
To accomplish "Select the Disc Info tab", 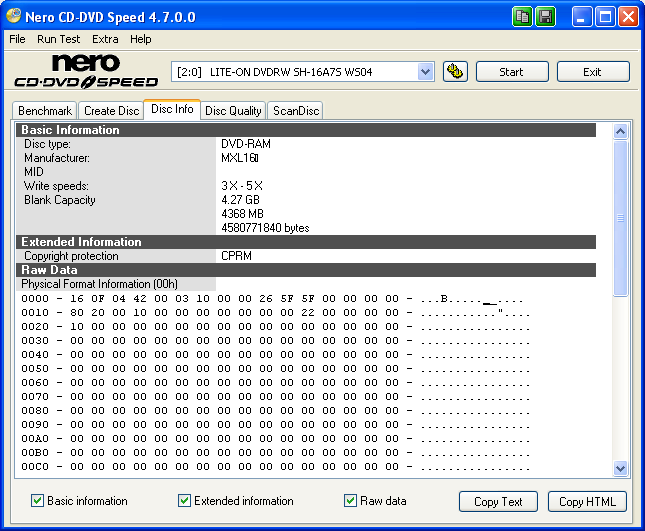I will (x=172, y=109).
